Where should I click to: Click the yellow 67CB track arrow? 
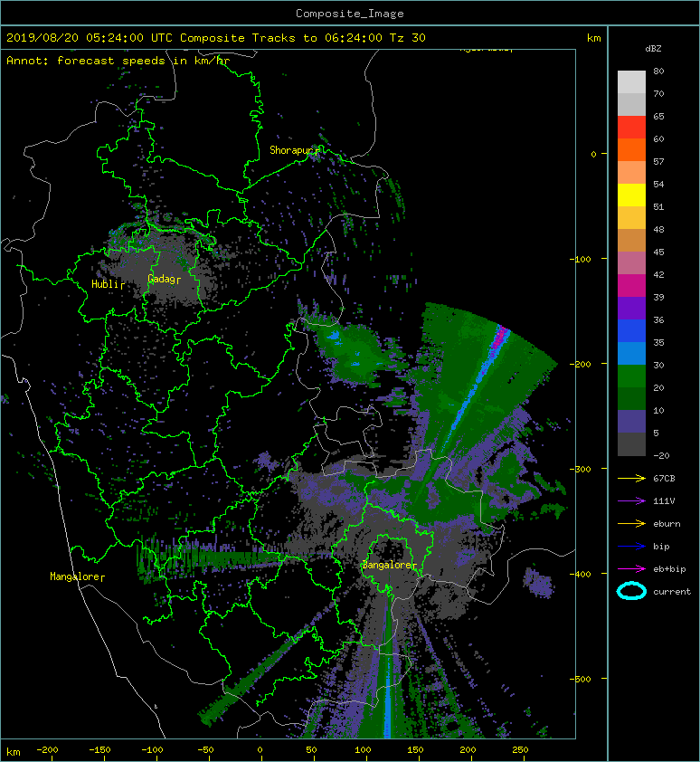(631, 478)
